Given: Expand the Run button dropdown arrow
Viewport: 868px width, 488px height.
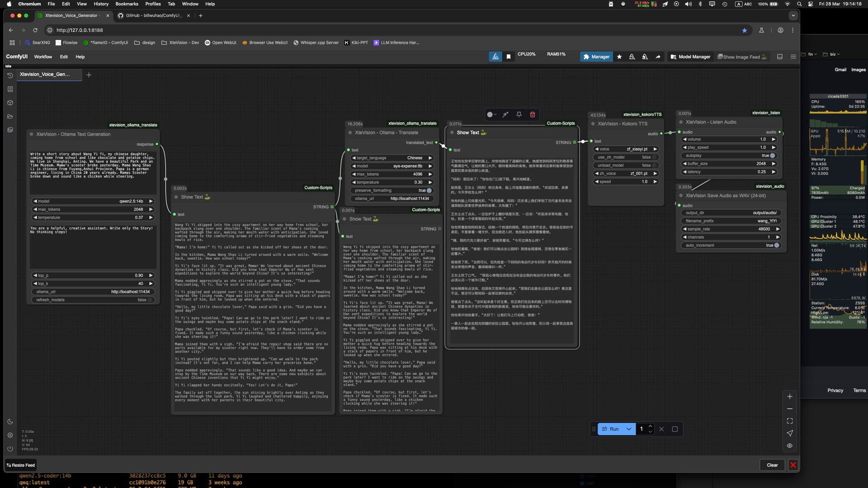Looking at the screenshot, I should (628, 429).
